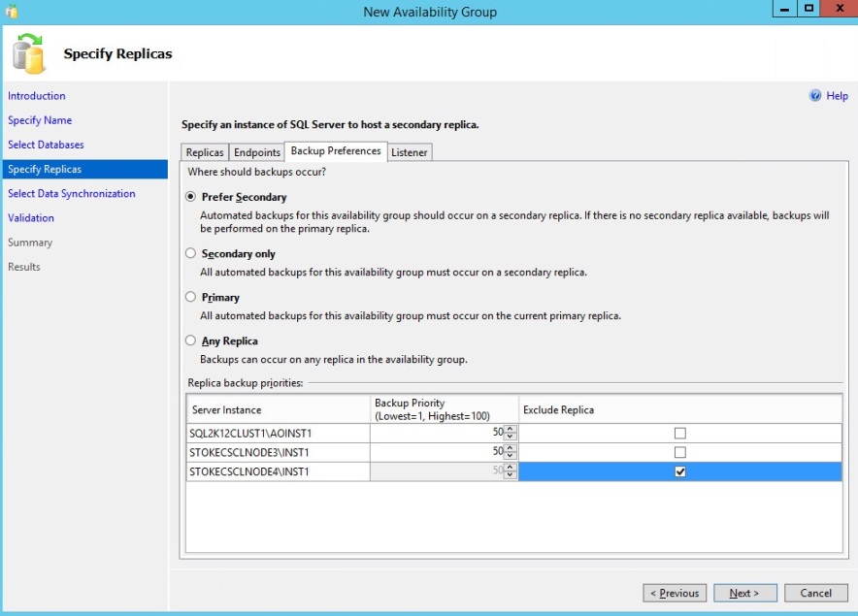
Task: Open the Endpoints tab
Action: [257, 152]
